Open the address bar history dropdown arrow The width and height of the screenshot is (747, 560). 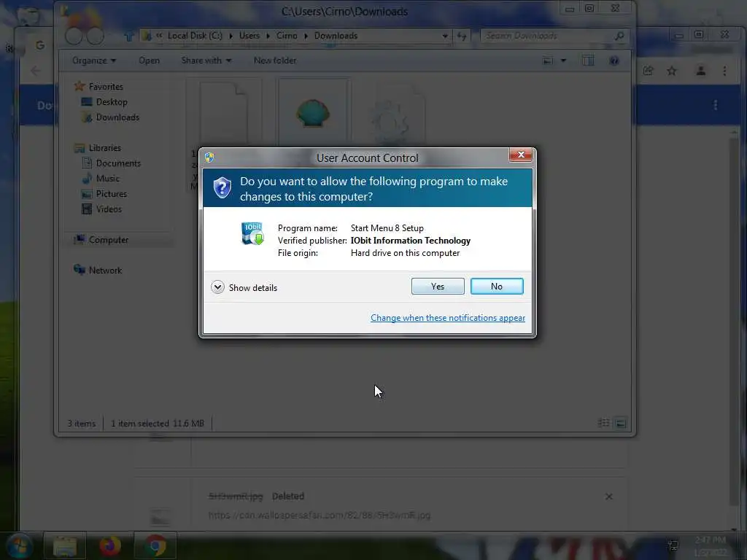(x=444, y=36)
